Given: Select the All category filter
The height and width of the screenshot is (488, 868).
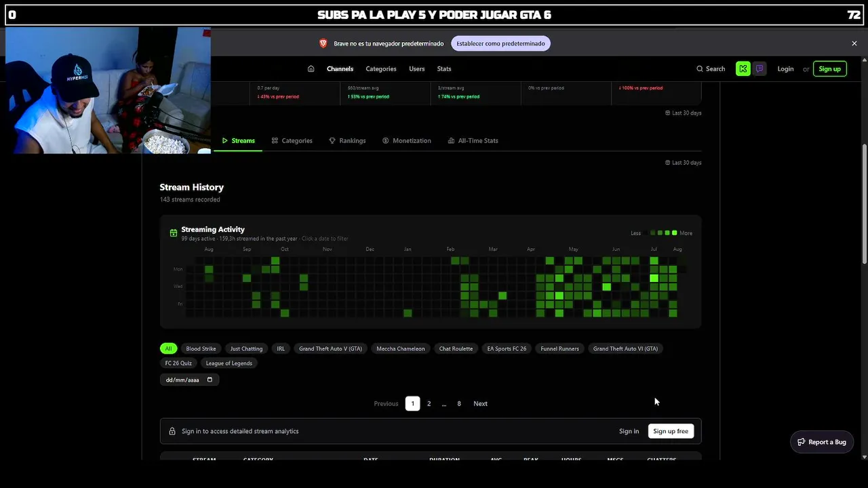Looking at the screenshot, I should tap(168, 348).
